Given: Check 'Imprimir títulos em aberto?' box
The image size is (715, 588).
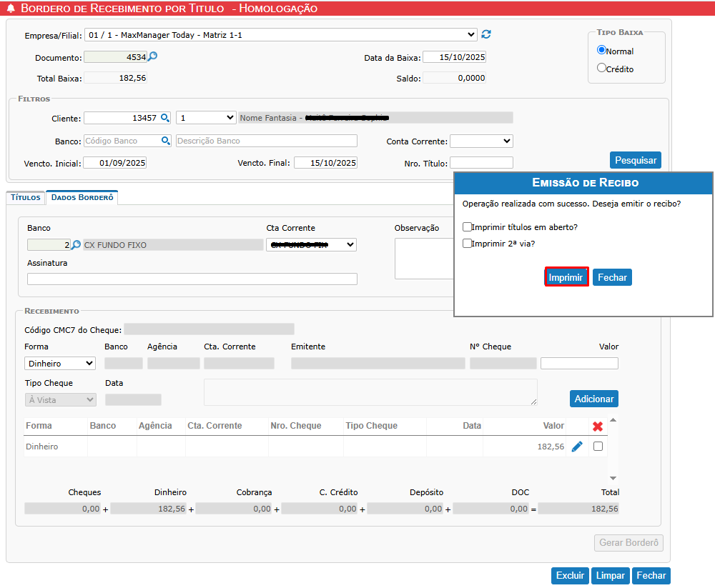Looking at the screenshot, I should [x=467, y=227].
